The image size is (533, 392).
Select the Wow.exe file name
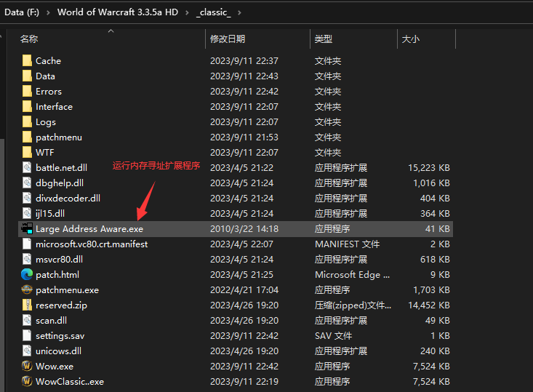coord(55,366)
